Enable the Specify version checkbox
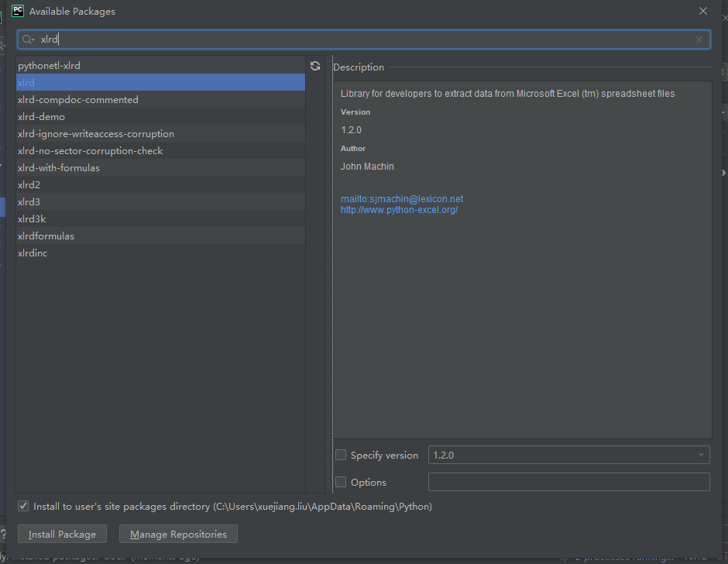The width and height of the screenshot is (728, 564). (x=341, y=455)
